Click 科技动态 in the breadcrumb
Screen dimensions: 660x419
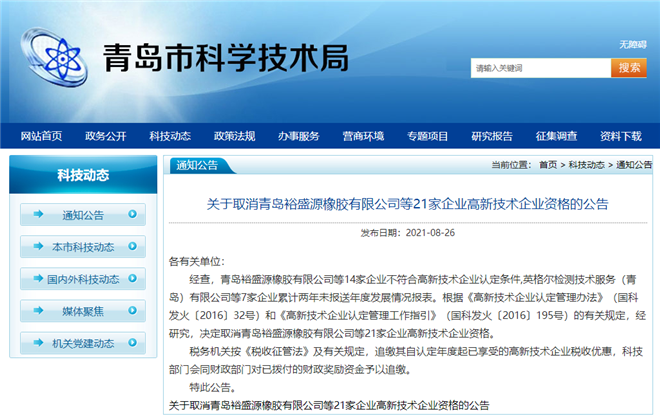586,165
